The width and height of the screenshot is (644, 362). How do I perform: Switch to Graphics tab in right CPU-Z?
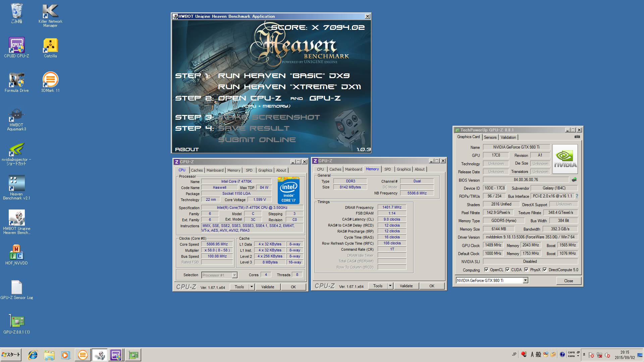[x=404, y=169]
